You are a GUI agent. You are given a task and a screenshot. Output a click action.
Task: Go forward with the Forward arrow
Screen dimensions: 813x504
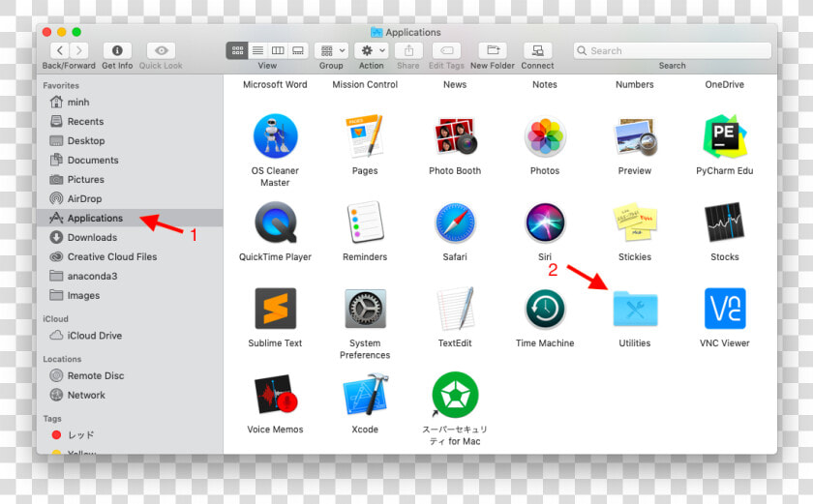click(78, 50)
